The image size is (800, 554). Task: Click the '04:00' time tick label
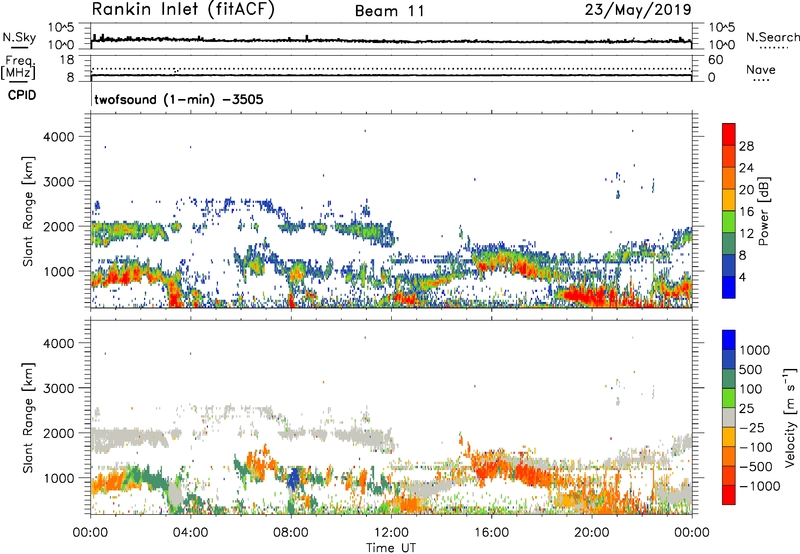[191, 533]
